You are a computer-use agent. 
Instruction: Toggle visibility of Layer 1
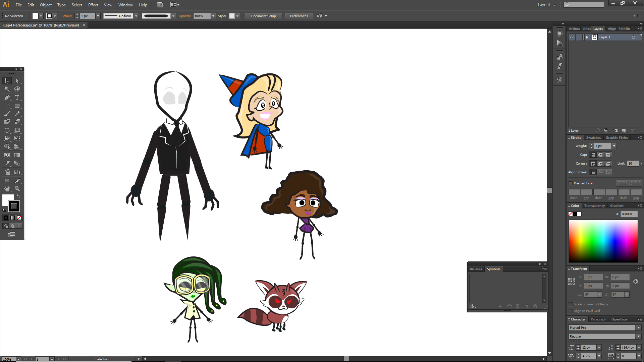(572, 37)
